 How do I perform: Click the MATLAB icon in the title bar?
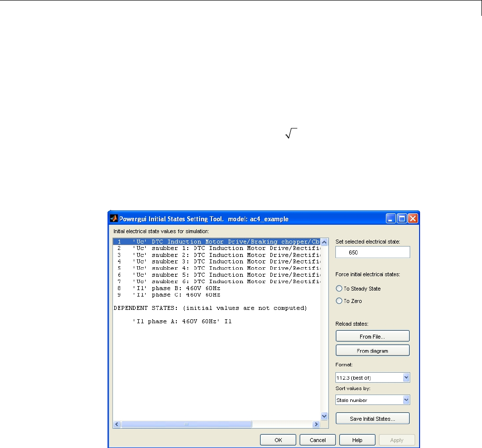tap(114, 218)
